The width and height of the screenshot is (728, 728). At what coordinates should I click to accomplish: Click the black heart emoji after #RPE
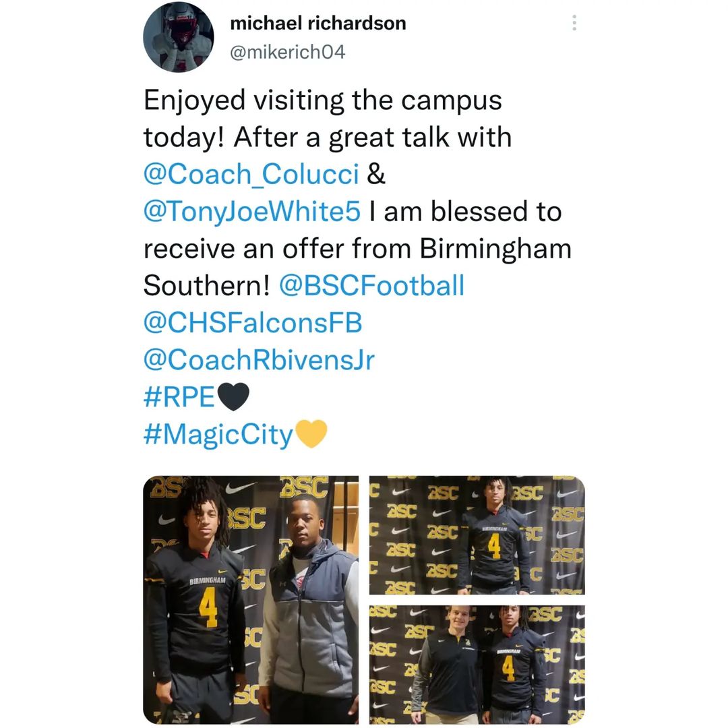click(233, 397)
